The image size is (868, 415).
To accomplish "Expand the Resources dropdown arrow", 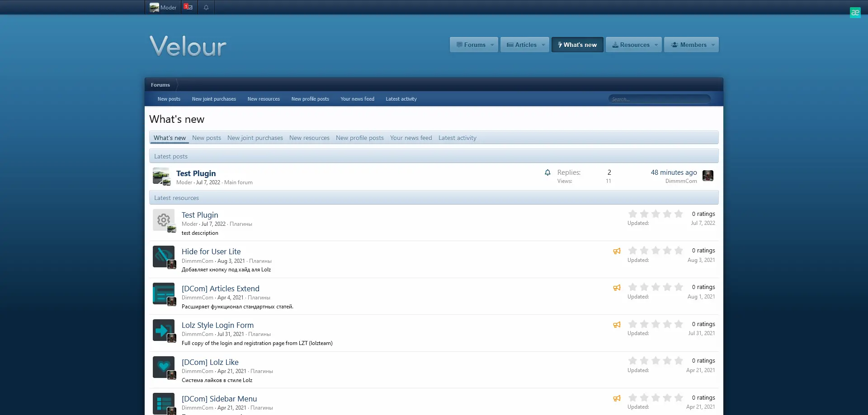I will point(656,45).
